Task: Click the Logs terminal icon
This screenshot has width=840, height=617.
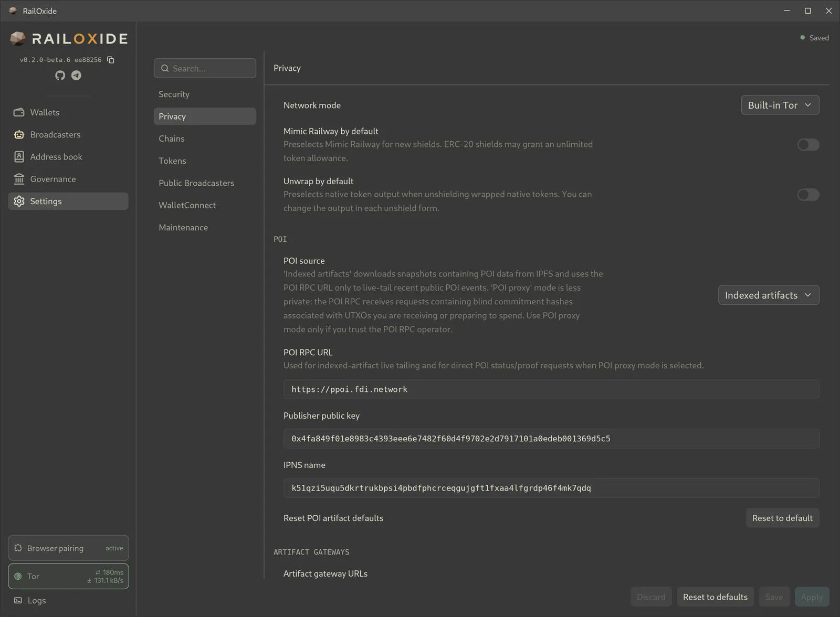Action: pos(18,600)
